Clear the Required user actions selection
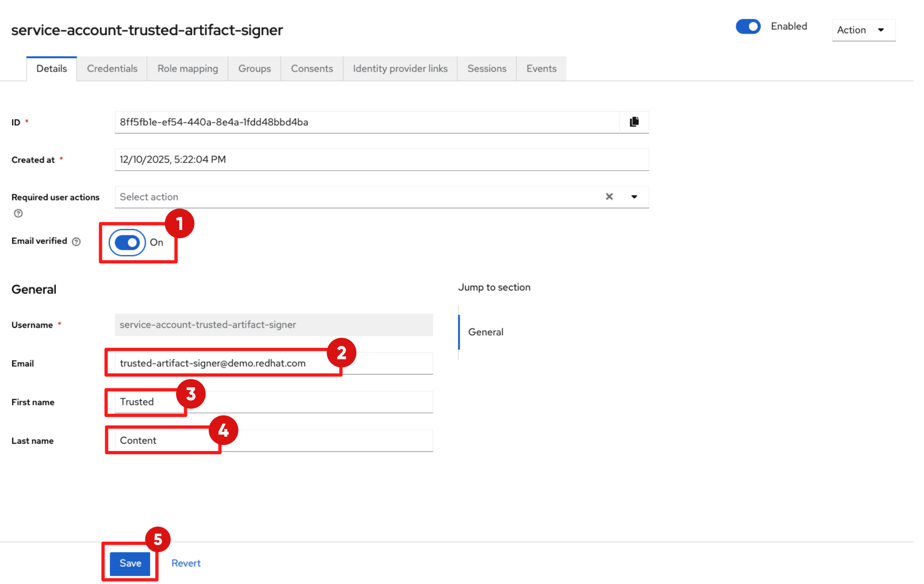 (609, 197)
